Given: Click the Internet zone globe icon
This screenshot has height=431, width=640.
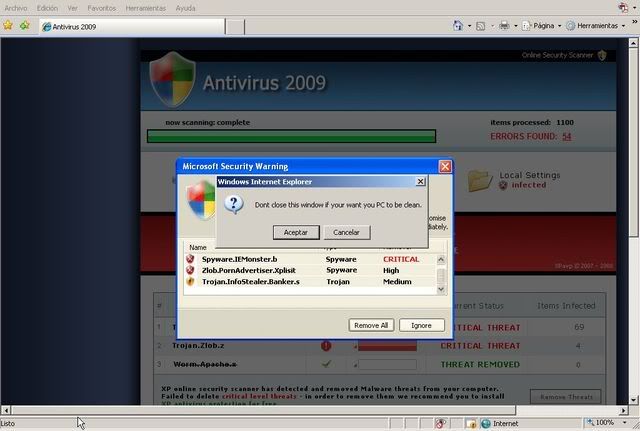Looking at the screenshot, I should (486, 424).
